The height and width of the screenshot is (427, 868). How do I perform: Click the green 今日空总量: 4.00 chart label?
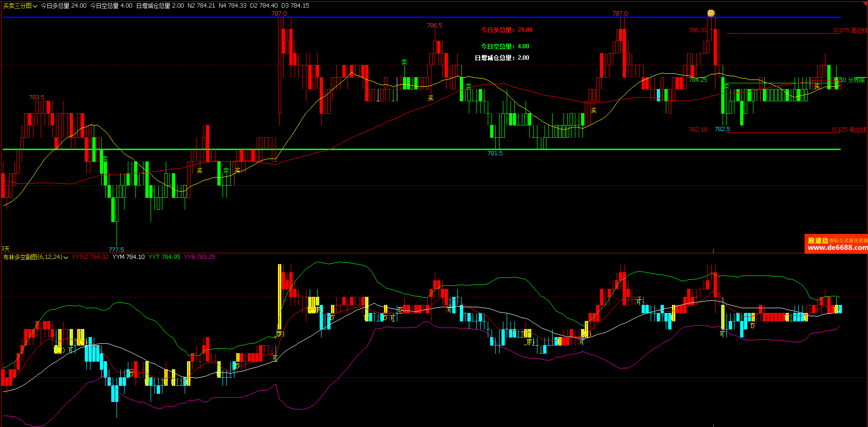(505, 46)
